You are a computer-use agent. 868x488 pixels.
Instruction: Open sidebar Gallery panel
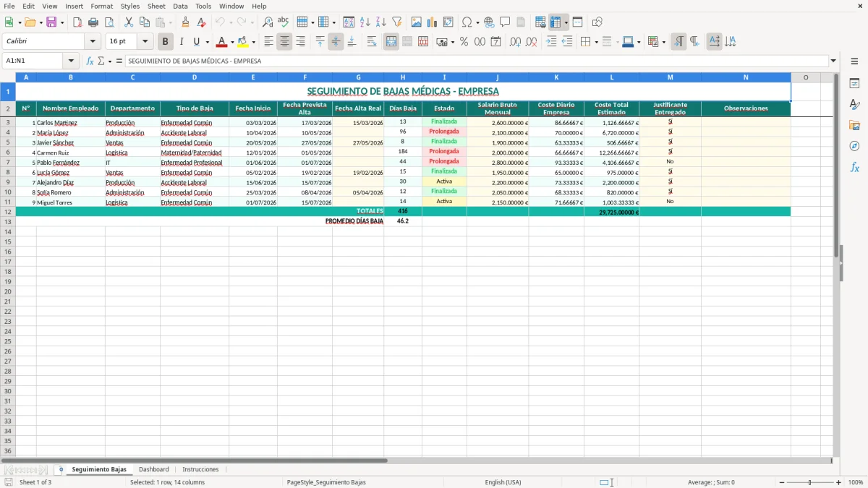pos(854,125)
